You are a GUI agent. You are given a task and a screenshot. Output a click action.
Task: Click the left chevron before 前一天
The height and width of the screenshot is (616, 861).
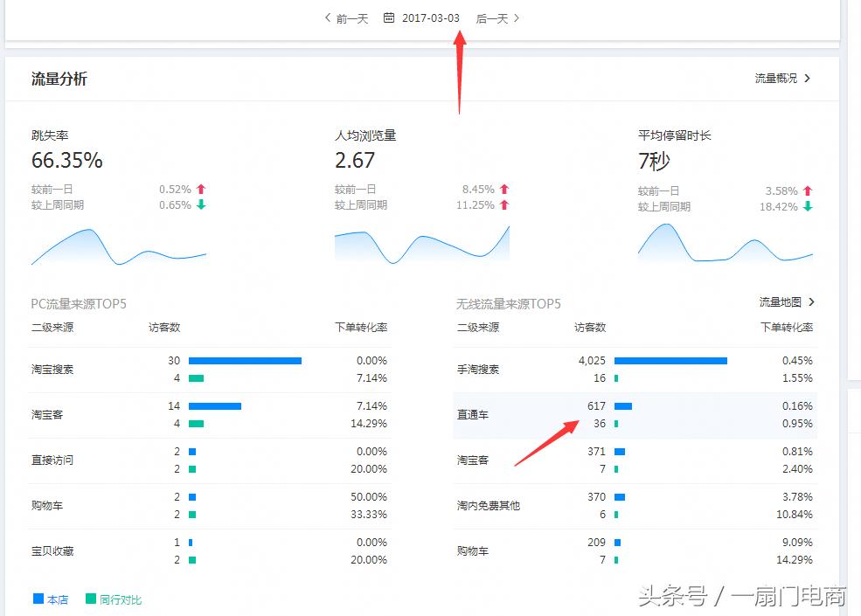tap(326, 17)
